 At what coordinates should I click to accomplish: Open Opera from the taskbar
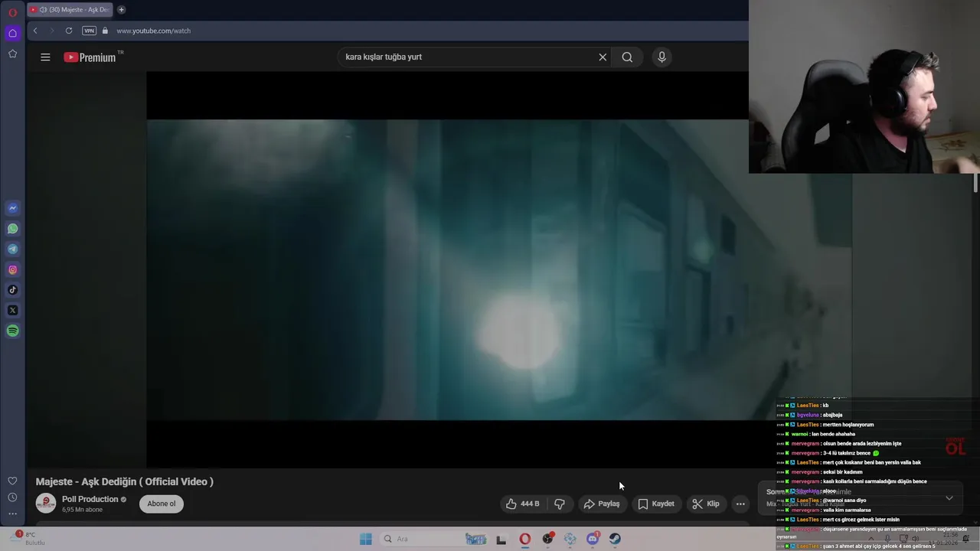(524, 539)
